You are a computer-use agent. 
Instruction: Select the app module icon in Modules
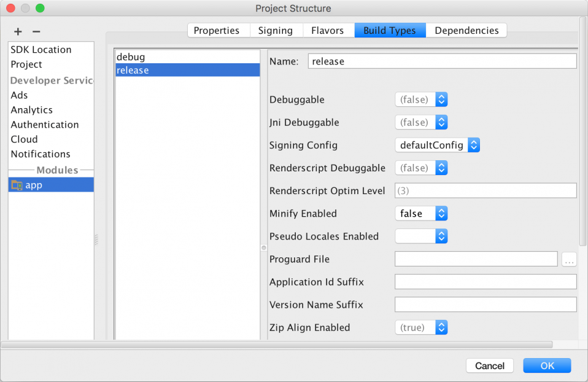pyautogui.click(x=17, y=184)
